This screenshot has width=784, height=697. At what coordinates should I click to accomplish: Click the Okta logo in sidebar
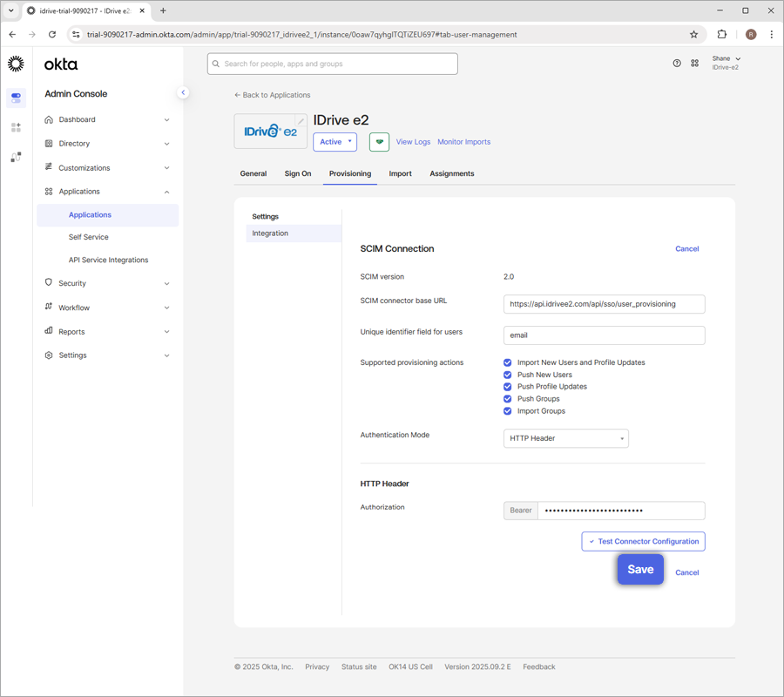tap(61, 64)
